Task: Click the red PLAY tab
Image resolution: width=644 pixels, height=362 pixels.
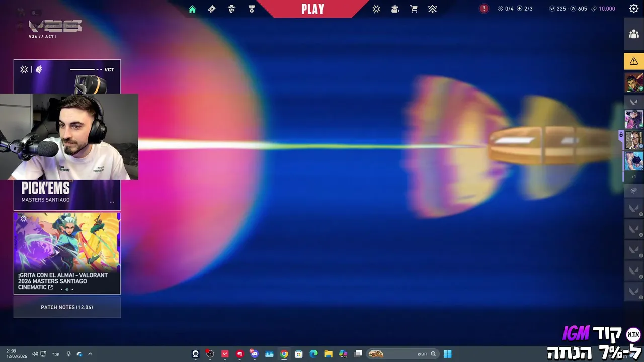Action: click(312, 9)
